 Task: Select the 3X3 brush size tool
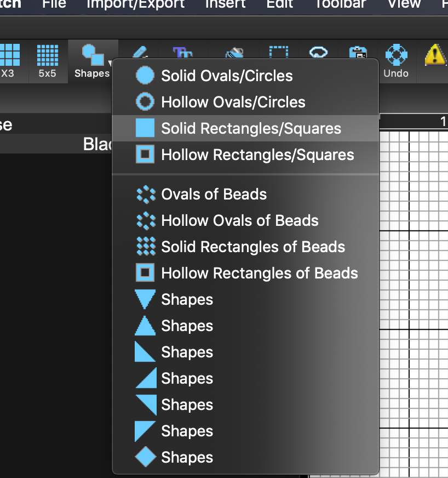9,60
